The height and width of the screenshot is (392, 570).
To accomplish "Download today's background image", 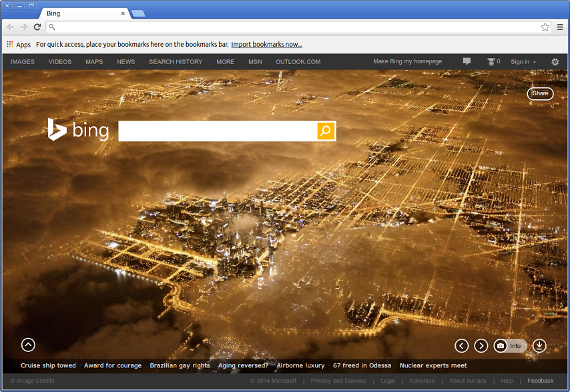I will pyautogui.click(x=539, y=345).
